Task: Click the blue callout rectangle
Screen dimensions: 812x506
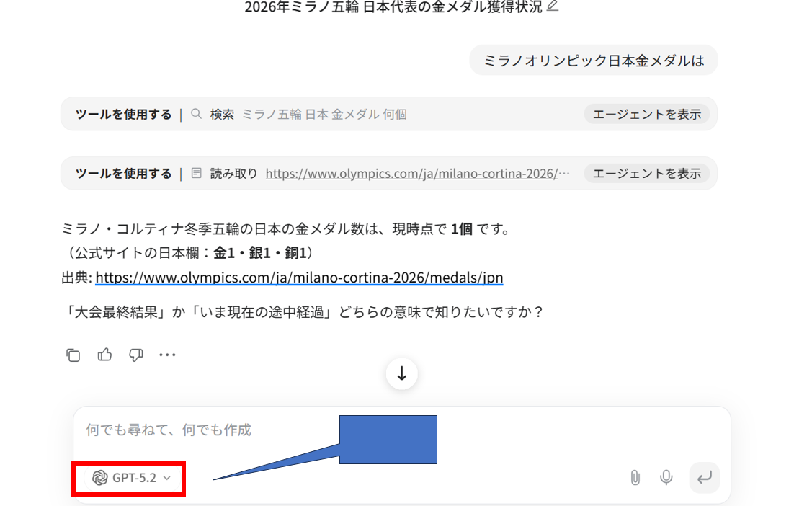Action: [x=388, y=439]
